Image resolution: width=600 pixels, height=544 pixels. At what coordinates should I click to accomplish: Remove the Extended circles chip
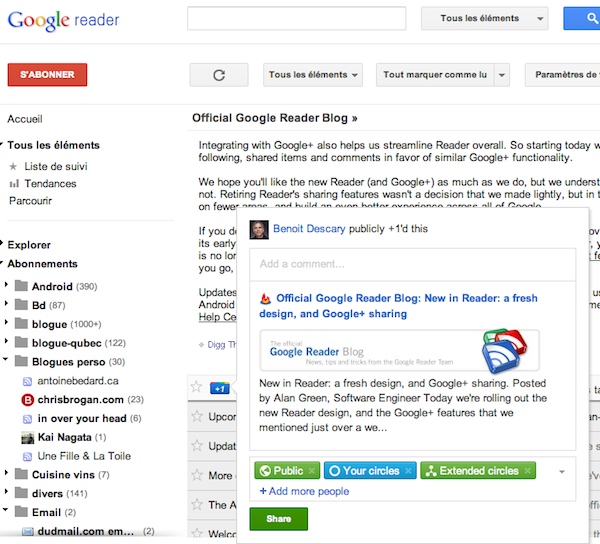point(528,471)
